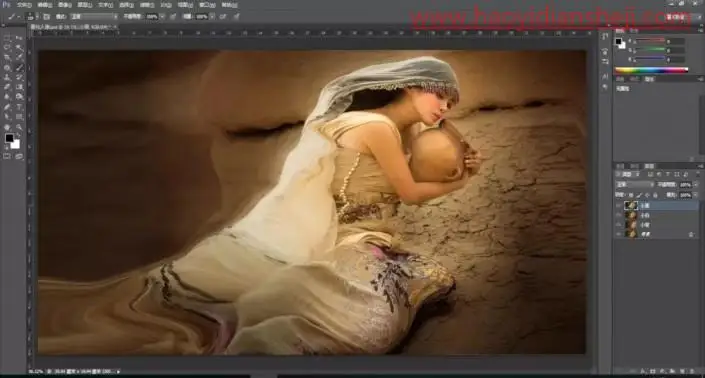Open the brush blending mode dropdown
The image size is (705, 378).
coord(94,17)
